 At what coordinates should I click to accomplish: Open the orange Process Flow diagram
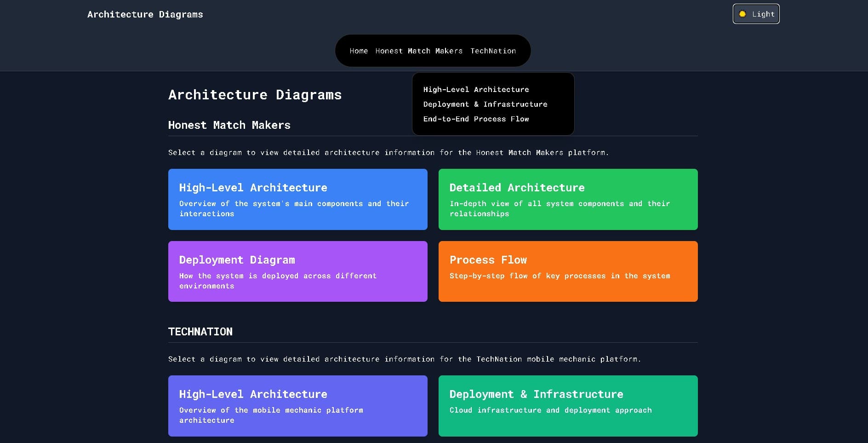click(x=568, y=271)
